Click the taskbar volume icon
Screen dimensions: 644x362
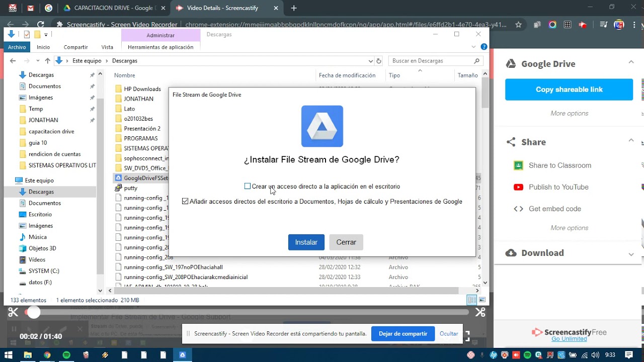coord(595,355)
